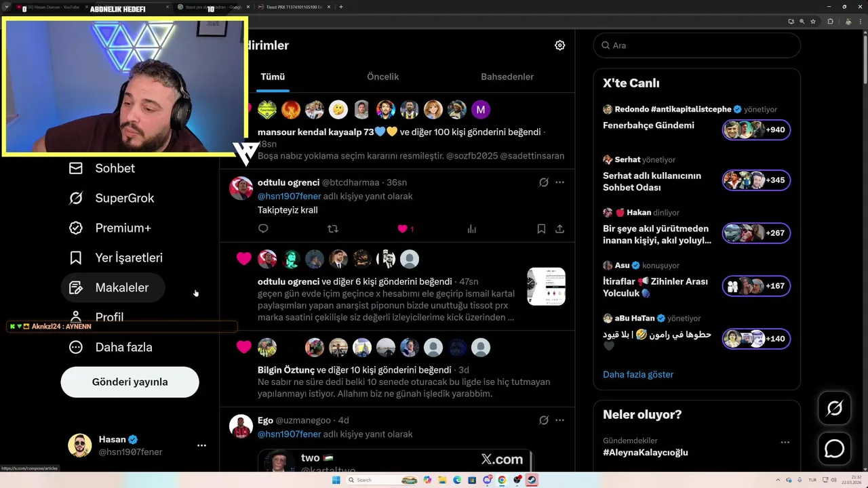Click browser bookmark star icon
The image size is (868, 488).
tap(812, 21)
